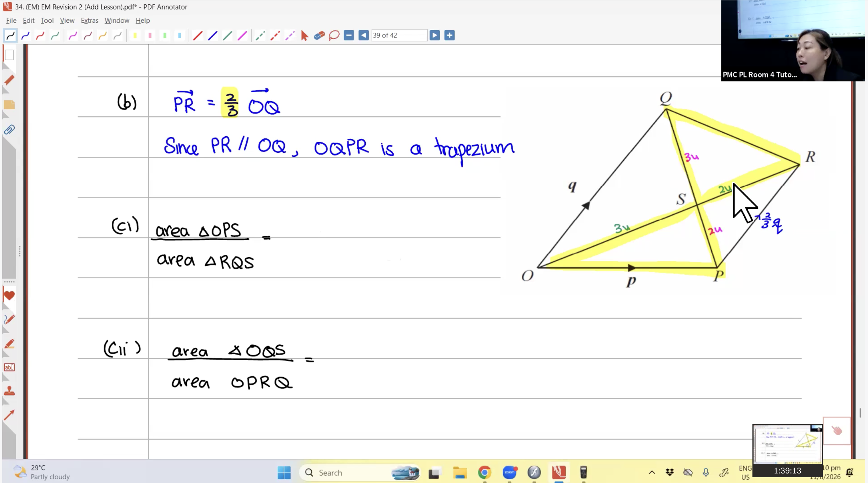Click the video timeline preview thumbnail

787,445
